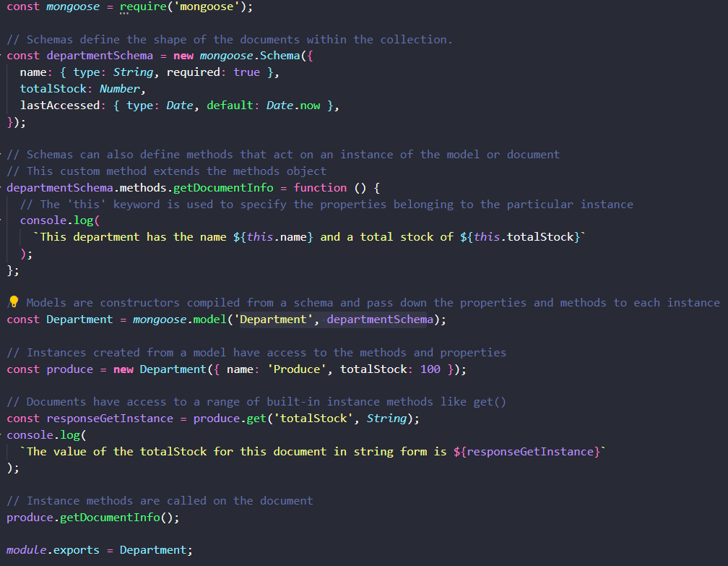Viewport: 728px width, 566px height.
Task: Click 'exports' in 'module.exports'
Action: 77,550
